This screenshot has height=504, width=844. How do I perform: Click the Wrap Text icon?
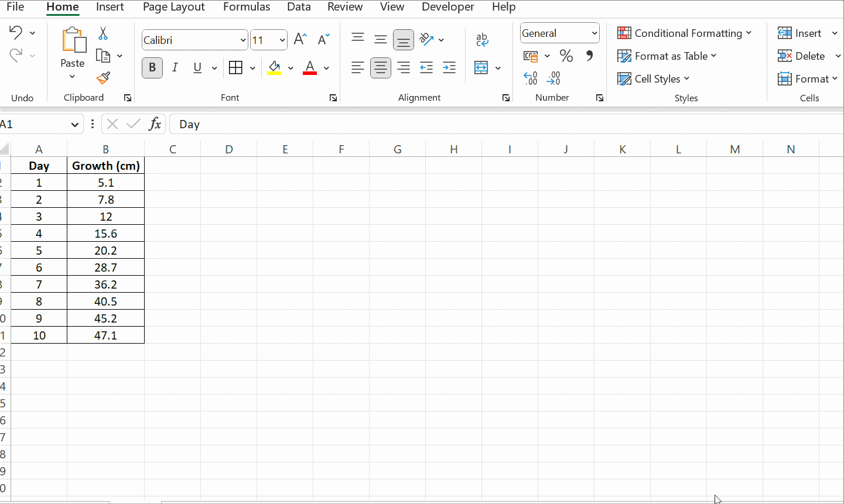click(482, 40)
